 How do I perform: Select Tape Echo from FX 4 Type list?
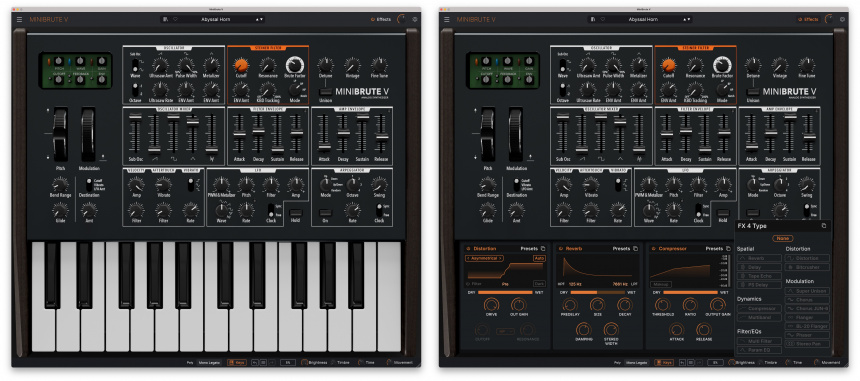pyautogui.click(x=759, y=276)
